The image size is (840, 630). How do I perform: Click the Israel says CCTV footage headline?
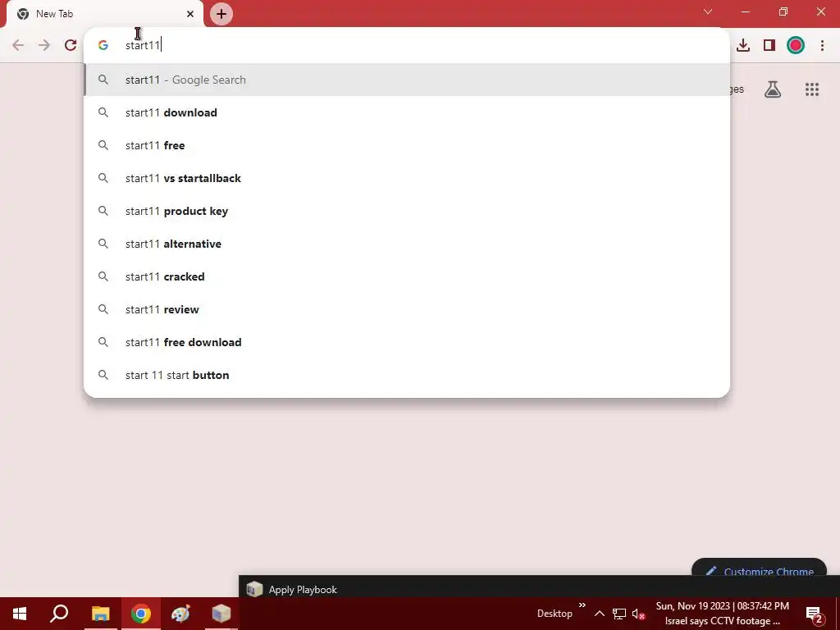coord(722,622)
